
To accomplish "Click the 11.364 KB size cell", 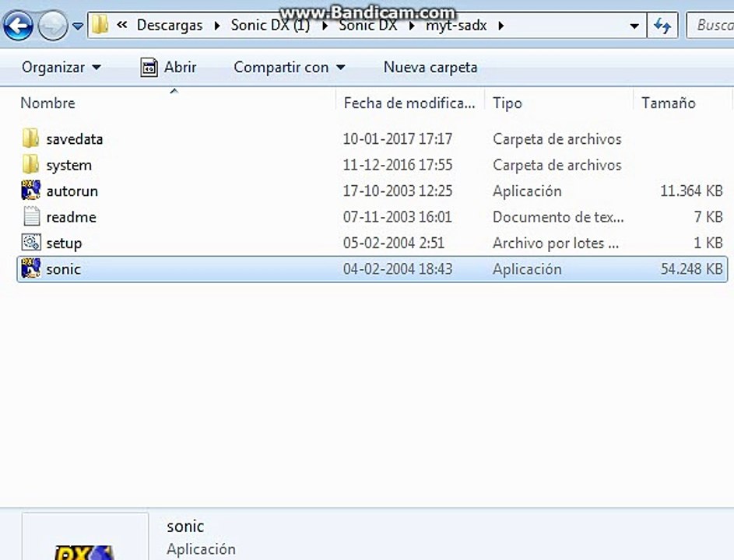I will coord(691,191).
